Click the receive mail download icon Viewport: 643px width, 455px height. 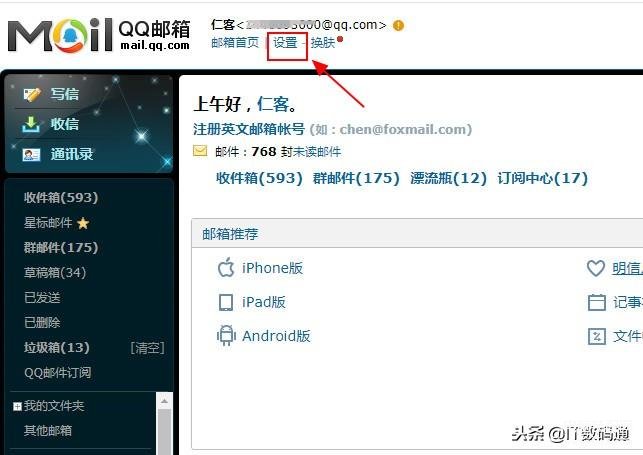pos(30,125)
